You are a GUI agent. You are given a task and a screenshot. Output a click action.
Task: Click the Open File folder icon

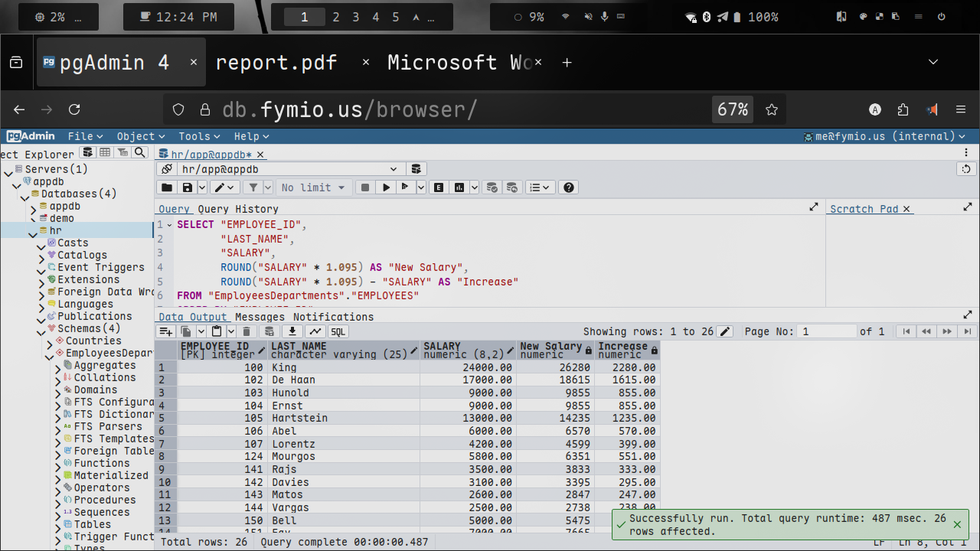tap(166, 187)
